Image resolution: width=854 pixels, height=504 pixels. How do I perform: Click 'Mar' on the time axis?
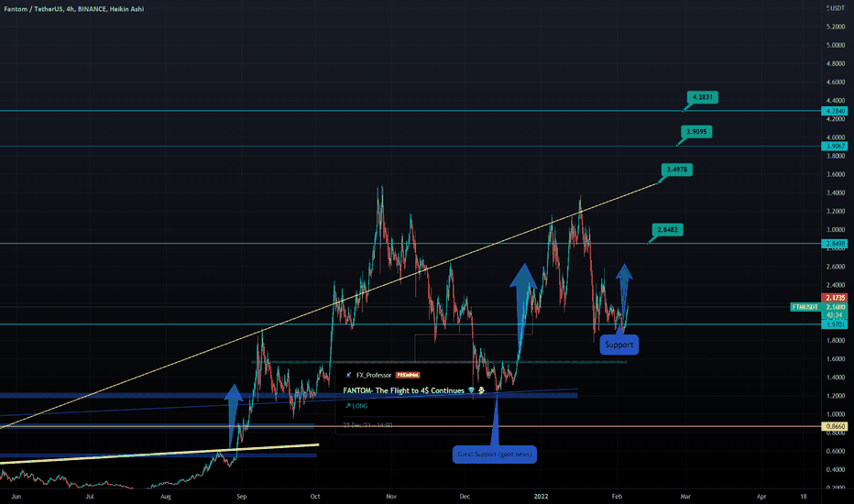(x=685, y=497)
